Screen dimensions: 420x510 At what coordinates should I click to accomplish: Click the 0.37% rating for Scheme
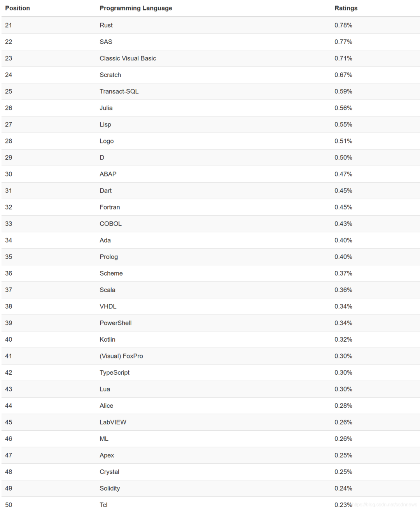coord(343,273)
